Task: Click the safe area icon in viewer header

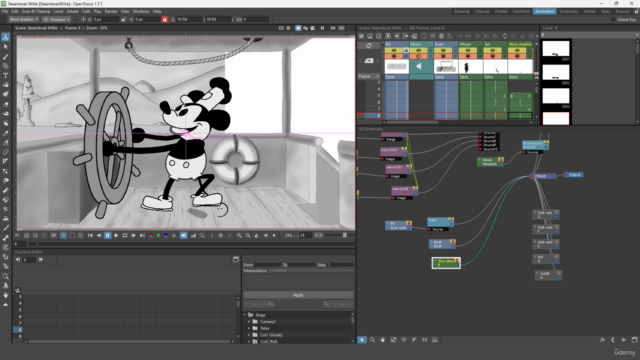Action: click(281, 28)
